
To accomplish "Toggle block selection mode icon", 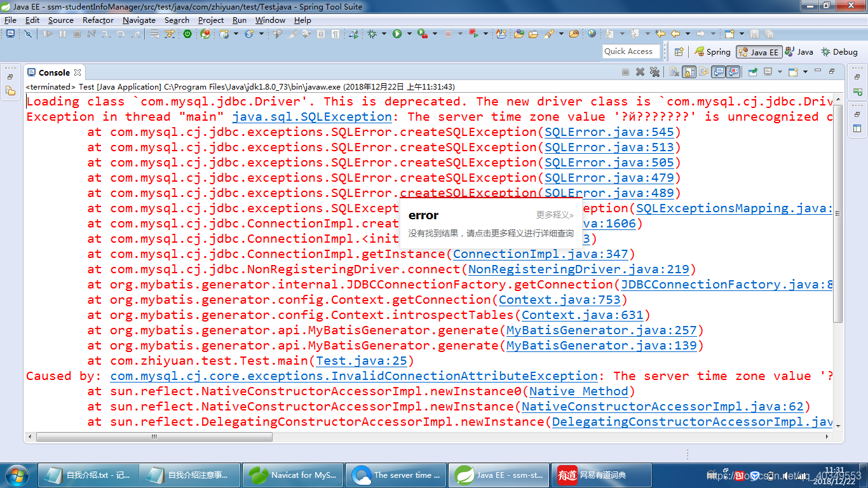I will (x=321, y=34).
